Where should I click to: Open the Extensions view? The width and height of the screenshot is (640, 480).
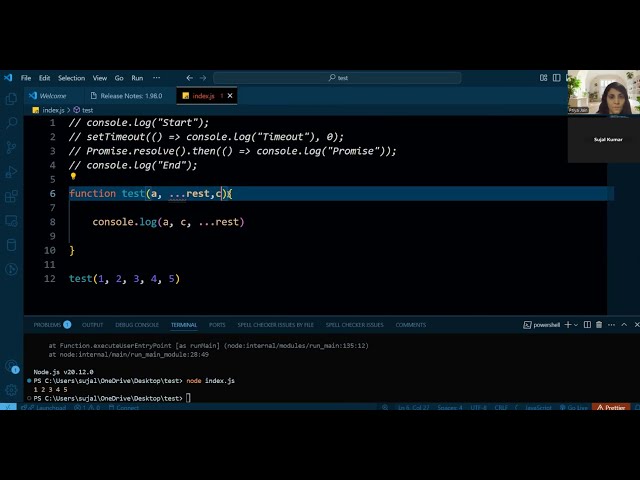(11, 196)
